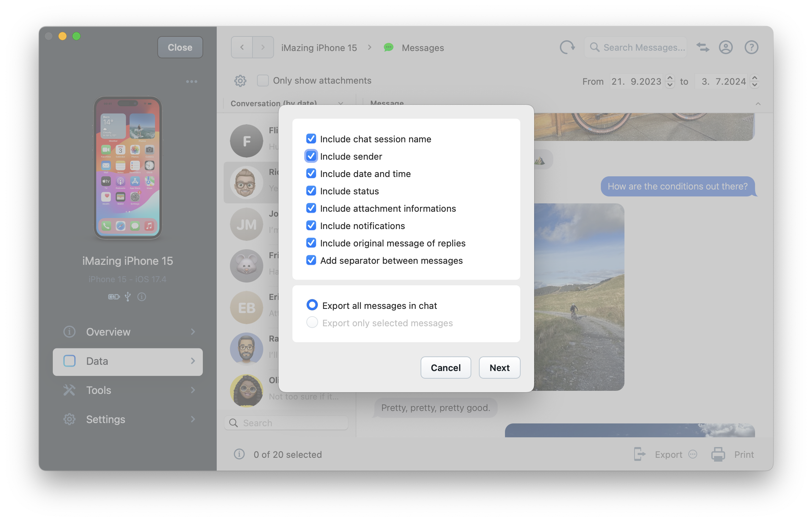Open the Tools sidebar section
The image size is (812, 522).
(128, 390)
